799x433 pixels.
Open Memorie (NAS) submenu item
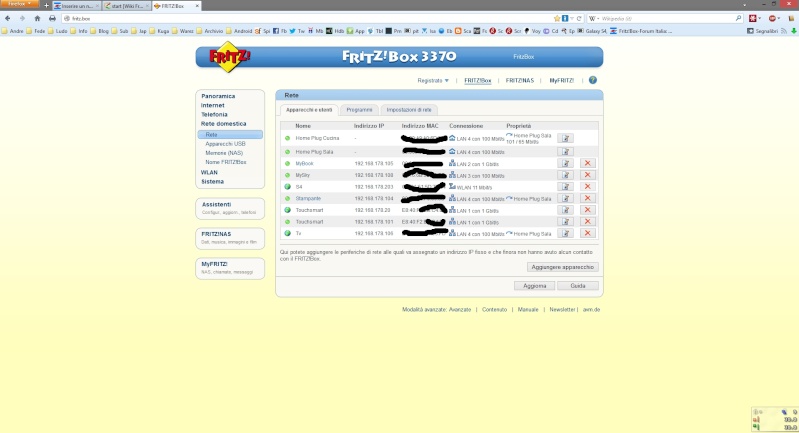pos(224,153)
